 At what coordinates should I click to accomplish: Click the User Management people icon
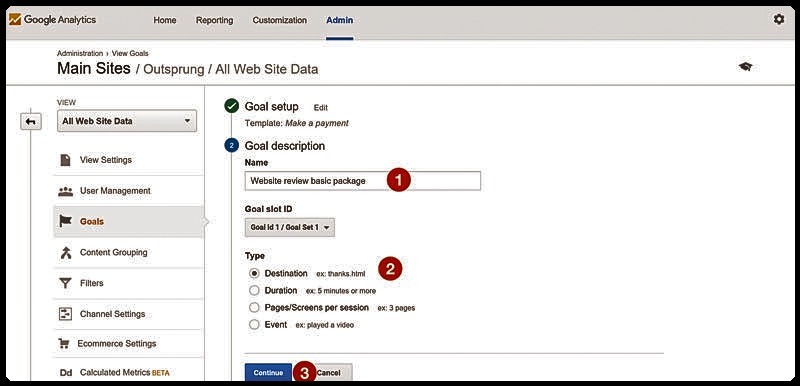(x=65, y=191)
